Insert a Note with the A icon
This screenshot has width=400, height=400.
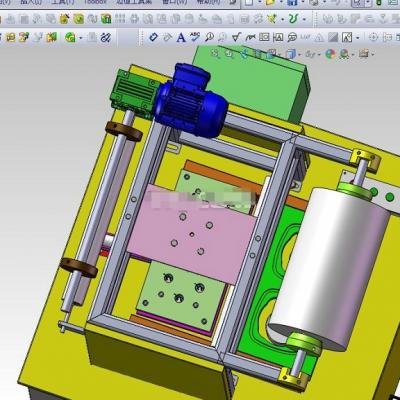pyautogui.click(x=181, y=37)
